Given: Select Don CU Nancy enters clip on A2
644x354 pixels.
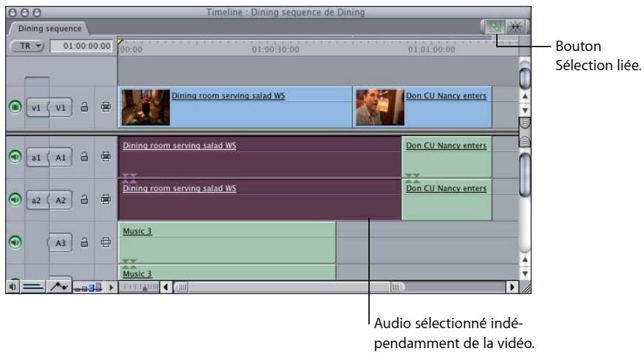Looking at the screenshot, I should pos(447,200).
